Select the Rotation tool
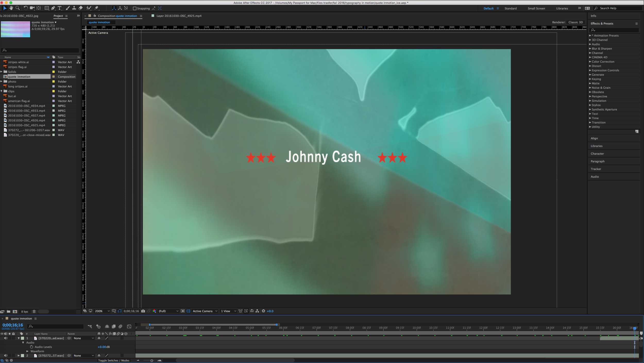The image size is (644, 363). coord(26,8)
